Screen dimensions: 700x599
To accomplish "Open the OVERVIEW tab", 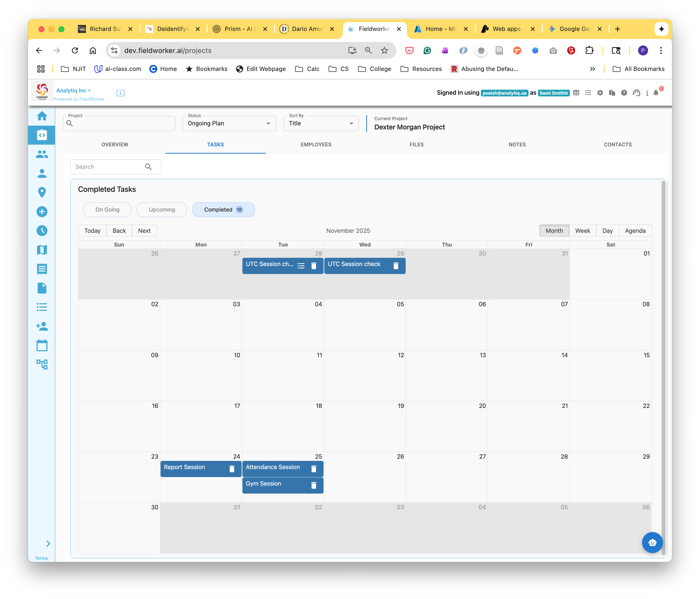I will [x=115, y=145].
